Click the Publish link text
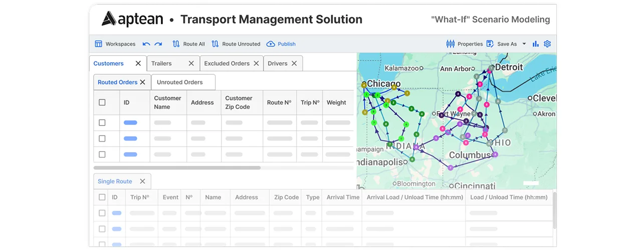Viewport: 644px width, 251px height. tap(287, 44)
